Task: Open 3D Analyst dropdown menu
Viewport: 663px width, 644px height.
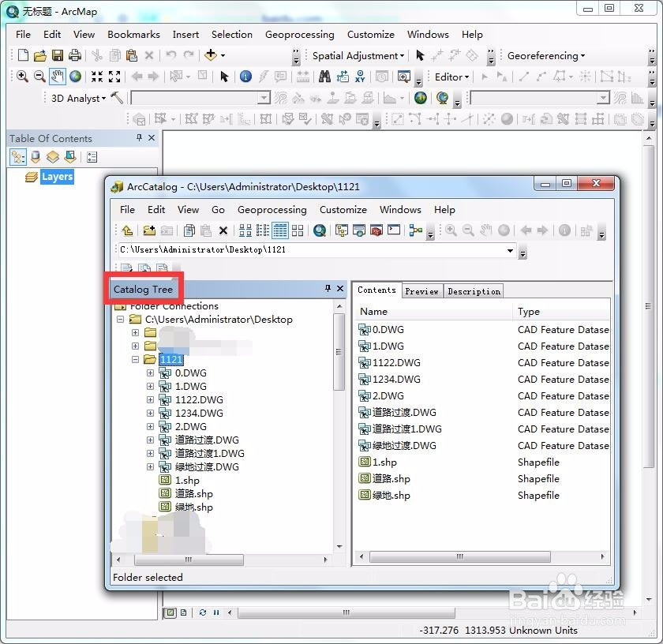Action: (78, 98)
